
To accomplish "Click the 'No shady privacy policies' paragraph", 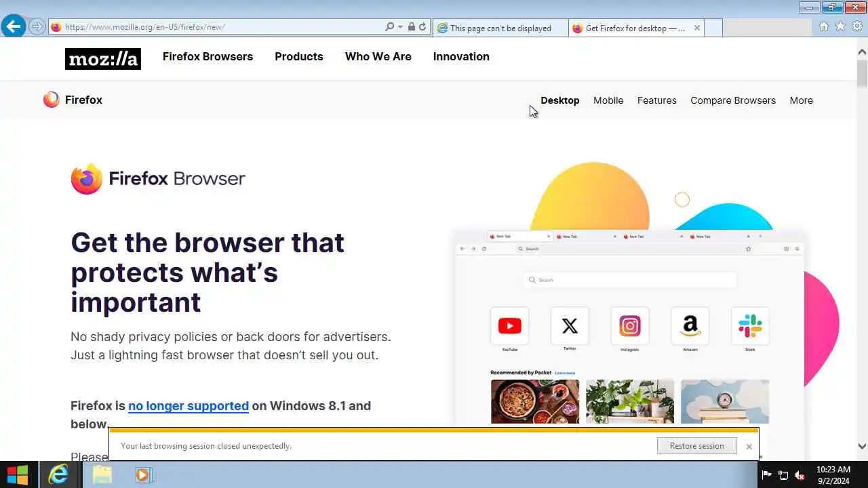I will [231, 346].
